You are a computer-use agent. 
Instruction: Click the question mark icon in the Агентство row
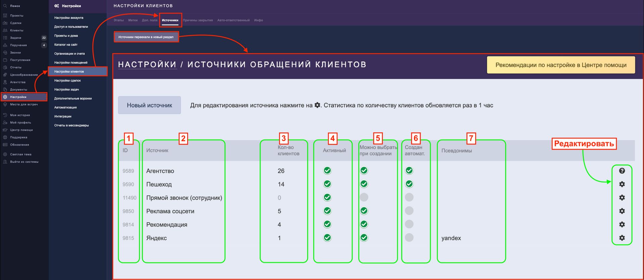click(622, 171)
